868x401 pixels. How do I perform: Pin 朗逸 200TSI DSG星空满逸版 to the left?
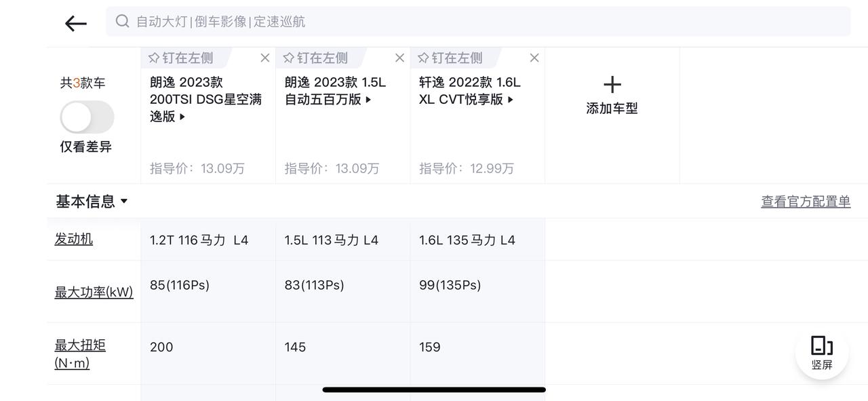click(x=180, y=58)
